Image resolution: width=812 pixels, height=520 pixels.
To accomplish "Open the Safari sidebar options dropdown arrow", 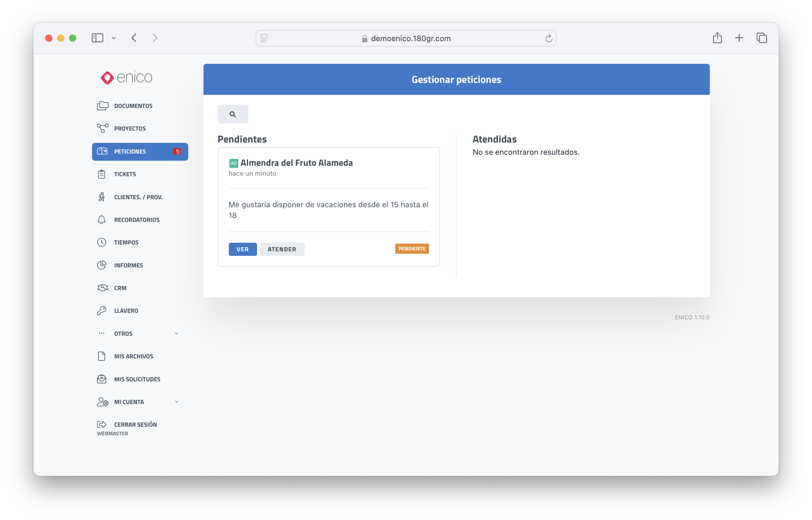I will tap(114, 38).
